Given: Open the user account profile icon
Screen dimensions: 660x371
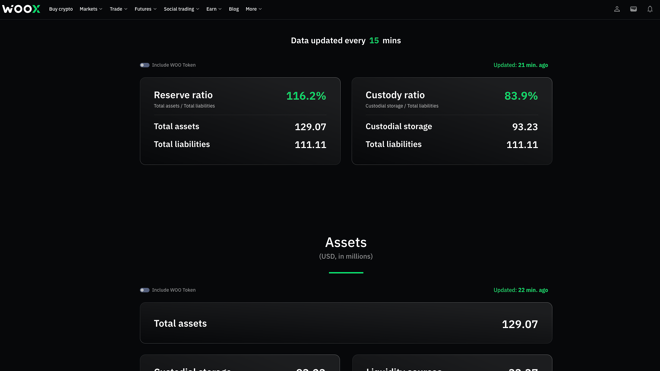Looking at the screenshot, I should tap(617, 9).
